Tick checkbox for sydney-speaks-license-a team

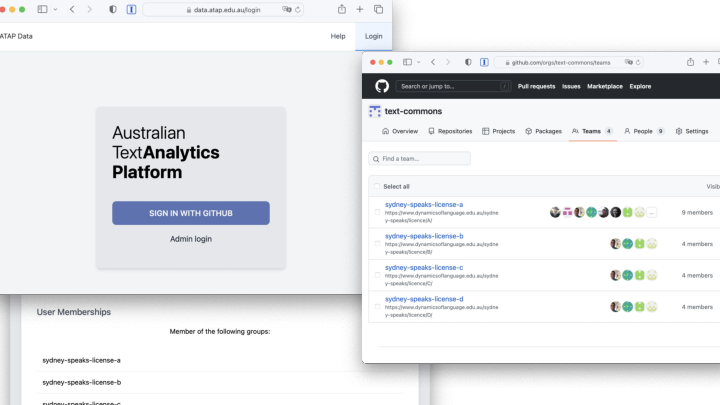click(x=377, y=212)
